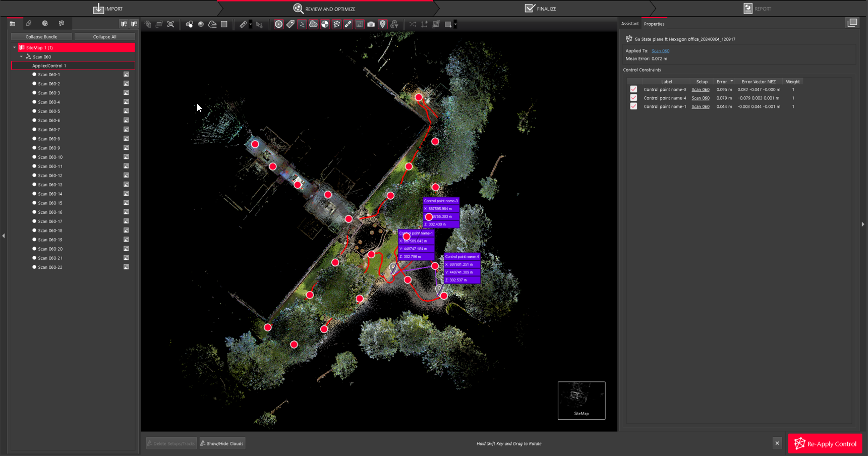
Task: Disable Control point name-1 constraint checkbox
Action: pyautogui.click(x=633, y=106)
